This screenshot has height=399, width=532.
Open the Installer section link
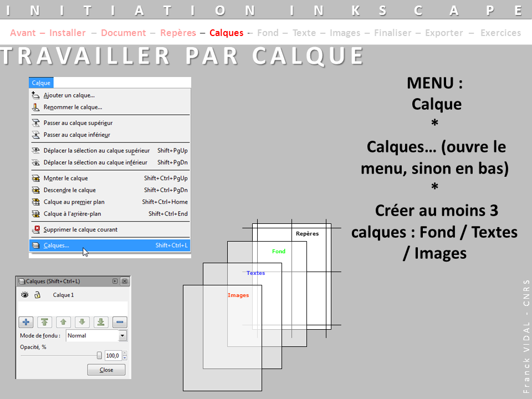[x=68, y=33]
